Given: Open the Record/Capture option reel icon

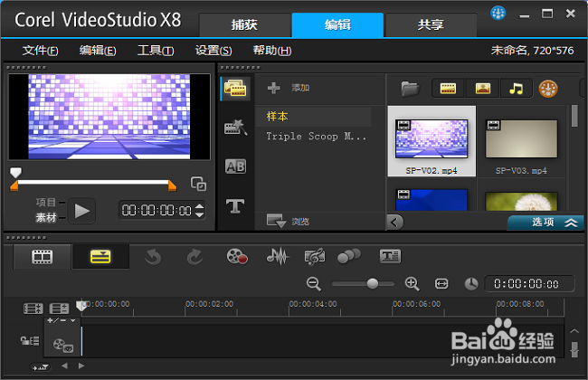Looking at the screenshot, I should (237, 257).
